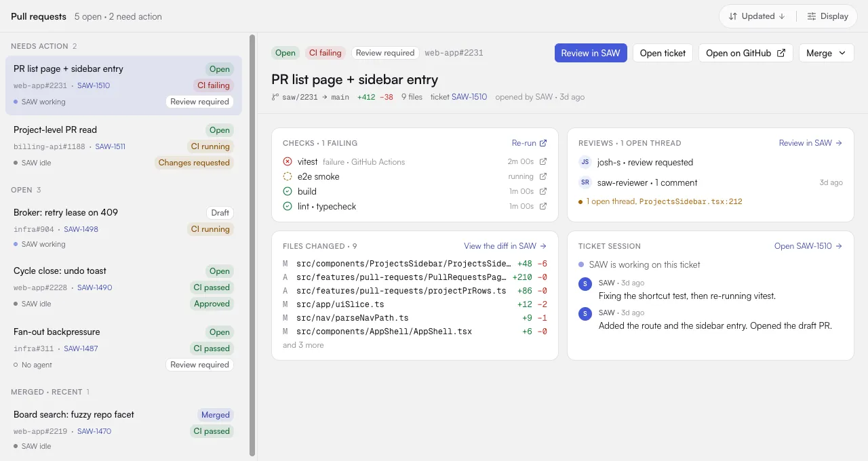Click Review in SAW link in Reviews card
The image size is (868, 461).
(x=810, y=143)
